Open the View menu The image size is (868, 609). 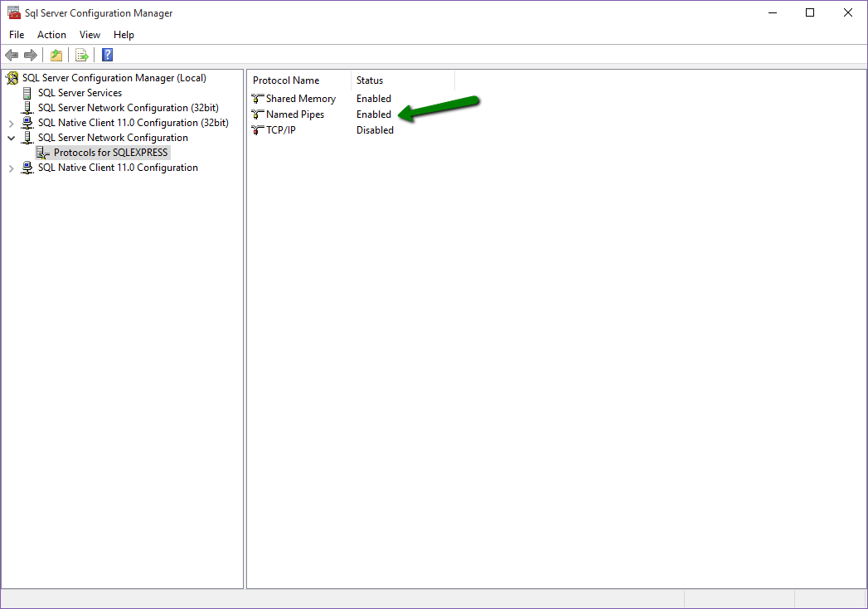pos(89,34)
